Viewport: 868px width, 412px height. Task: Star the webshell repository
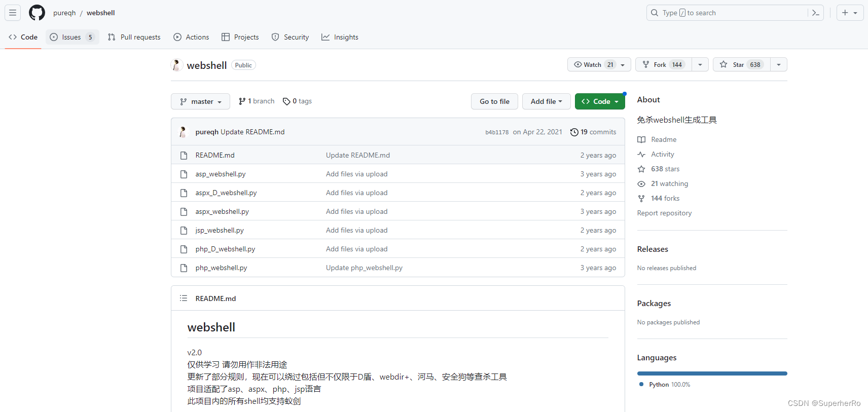[742, 64]
